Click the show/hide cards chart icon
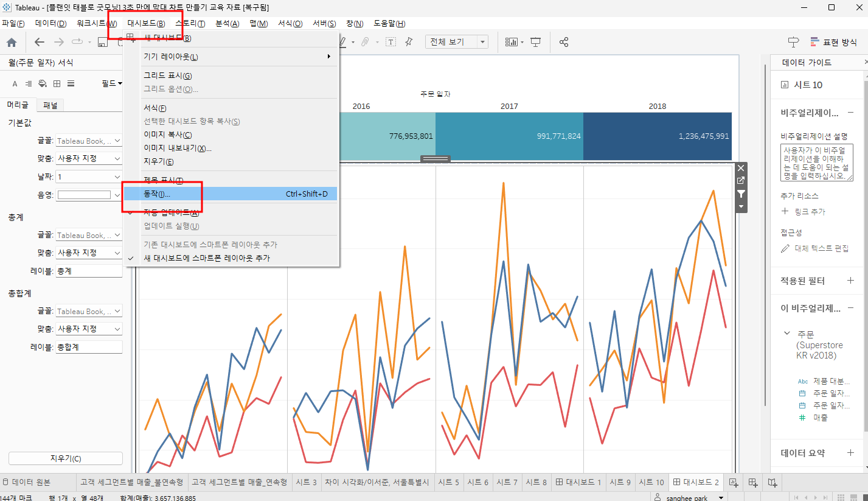 point(512,42)
